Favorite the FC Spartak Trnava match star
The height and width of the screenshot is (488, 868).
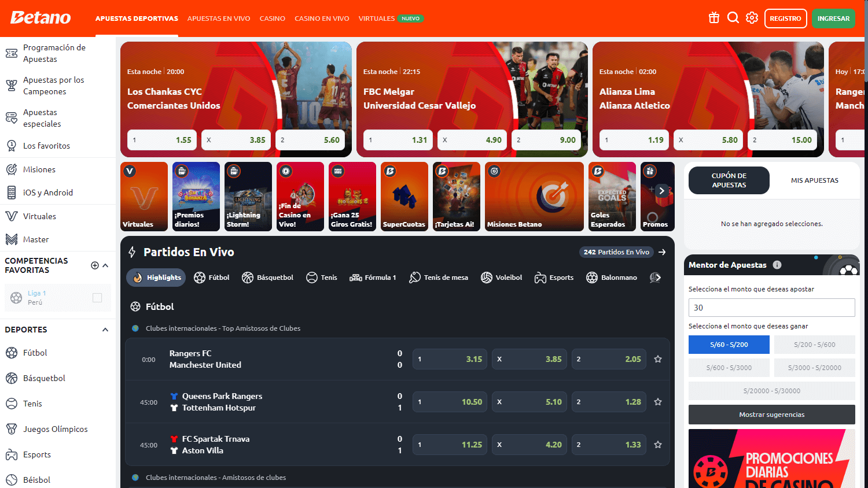[658, 445]
